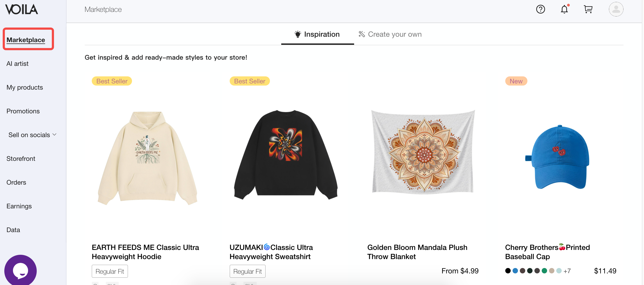The height and width of the screenshot is (285, 644).
Task: Open the Promotions page
Action: pos(23,111)
